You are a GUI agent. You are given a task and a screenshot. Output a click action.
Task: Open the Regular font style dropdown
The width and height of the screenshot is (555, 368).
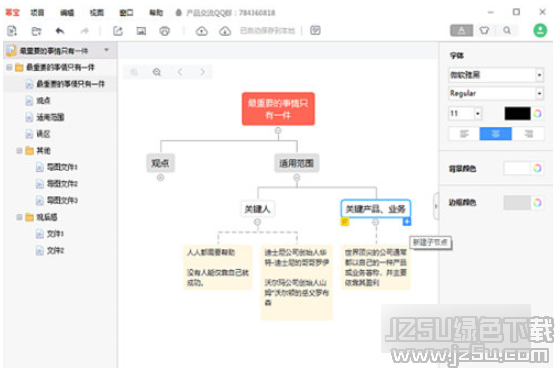(496, 93)
